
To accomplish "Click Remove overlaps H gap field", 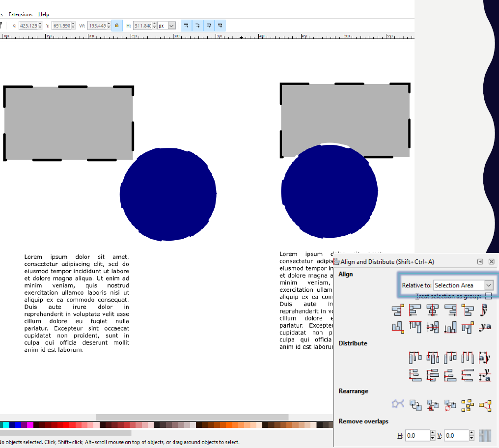I will point(417,435).
